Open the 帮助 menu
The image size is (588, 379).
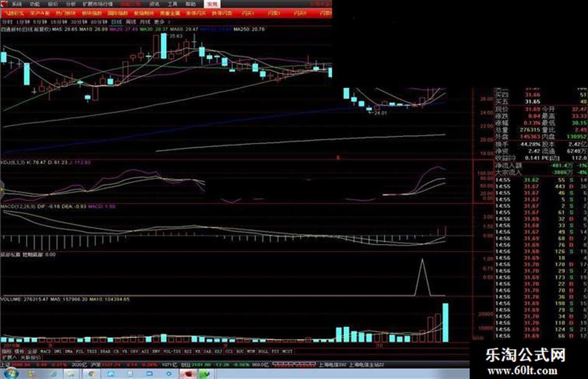(x=190, y=4)
